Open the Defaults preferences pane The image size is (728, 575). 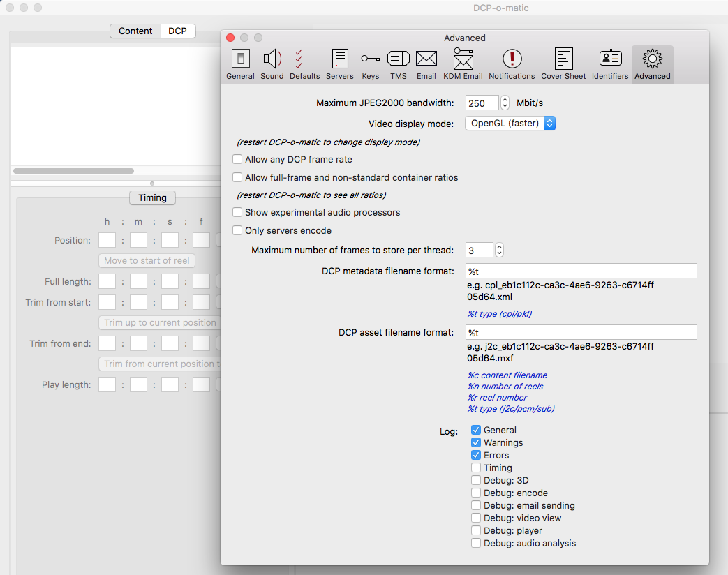pos(304,64)
